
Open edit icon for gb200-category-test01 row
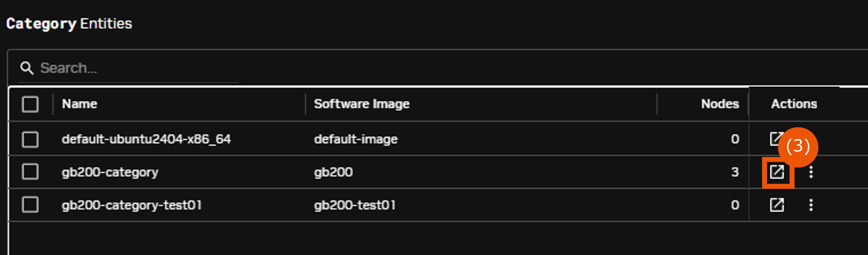point(777,205)
